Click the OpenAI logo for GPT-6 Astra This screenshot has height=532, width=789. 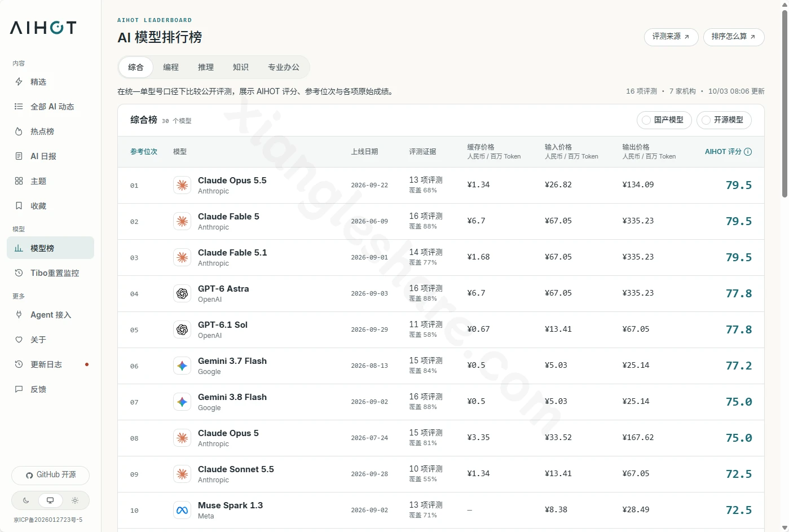(x=182, y=293)
